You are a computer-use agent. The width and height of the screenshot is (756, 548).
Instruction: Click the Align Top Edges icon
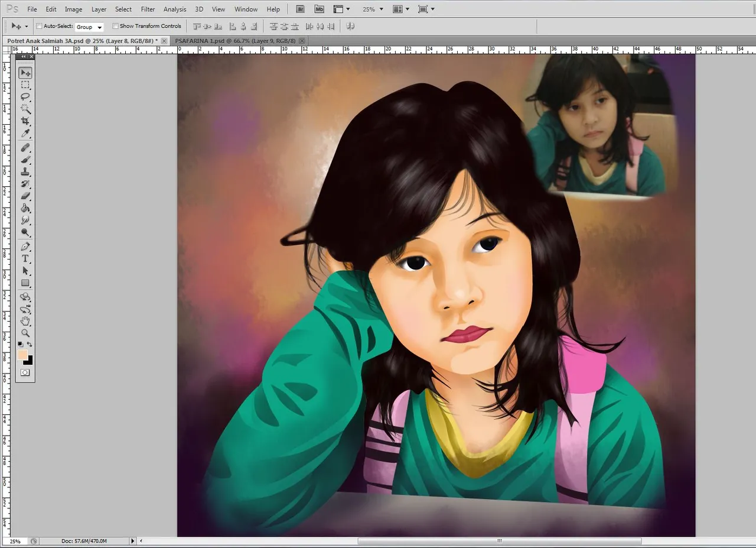(197, 27)
